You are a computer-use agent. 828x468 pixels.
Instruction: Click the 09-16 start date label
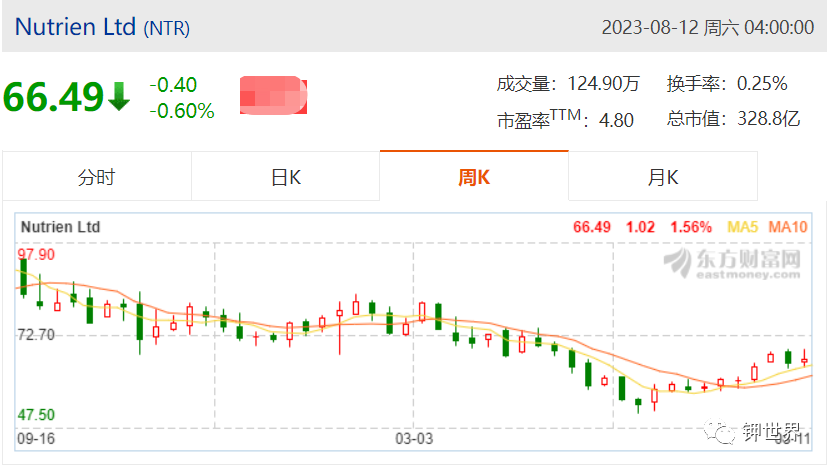36,438
